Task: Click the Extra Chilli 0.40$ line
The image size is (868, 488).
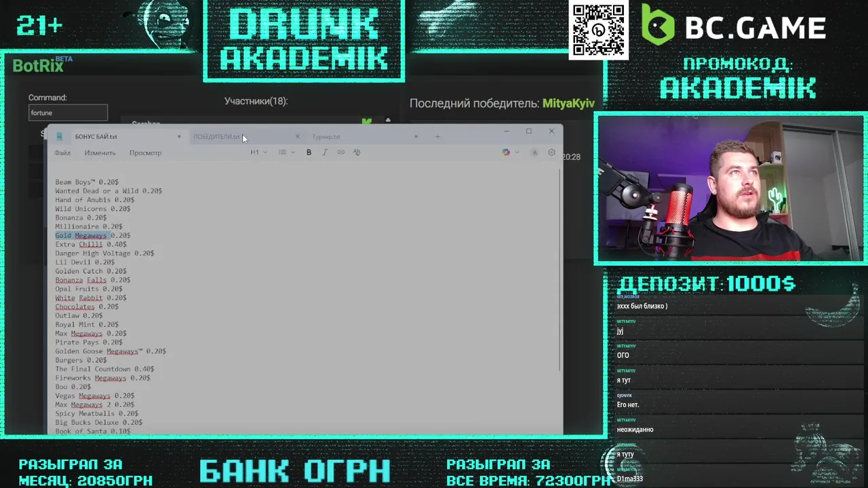Action: [91, 244]
